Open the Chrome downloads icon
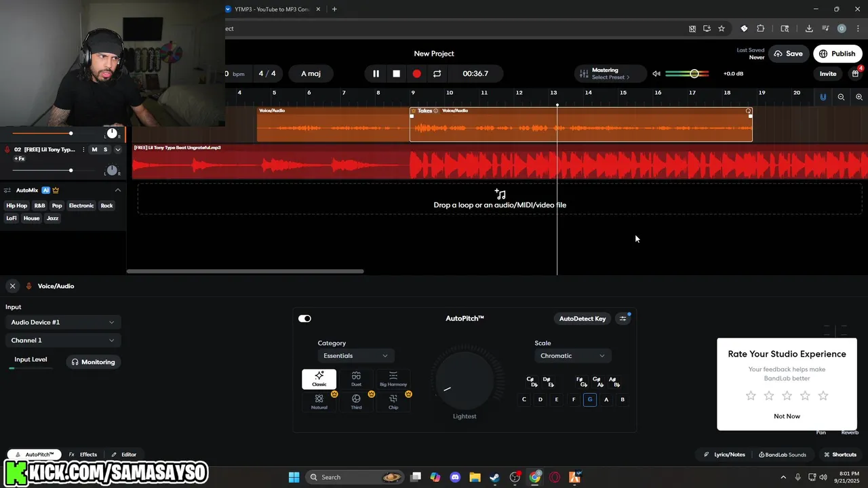The image size is (868, 488). coord(809,28)
